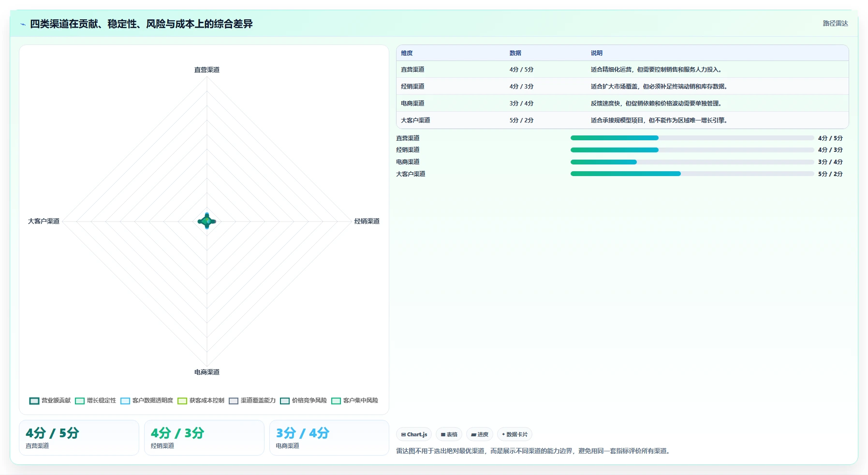Open the 3分 / 4分 电商渠道 data card

329,438
